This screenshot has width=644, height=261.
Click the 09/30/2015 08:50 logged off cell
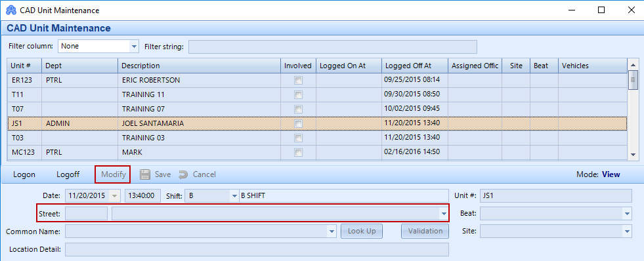point(414,95)
